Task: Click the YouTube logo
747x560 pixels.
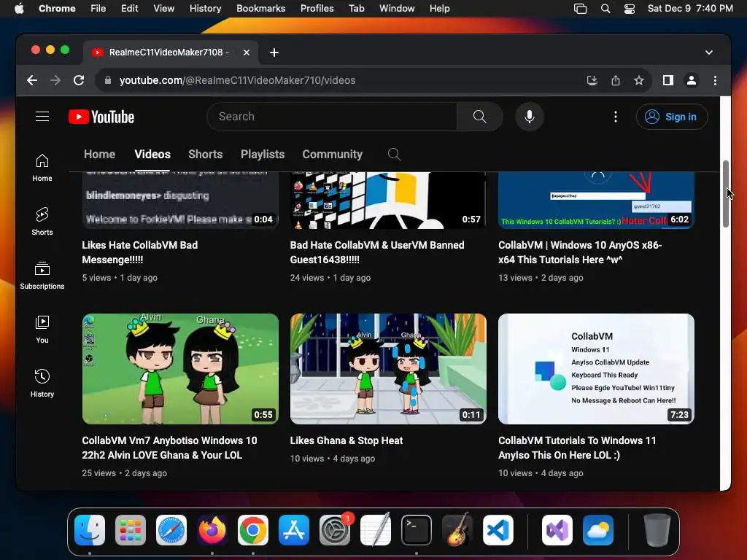Action: point(101,117)
